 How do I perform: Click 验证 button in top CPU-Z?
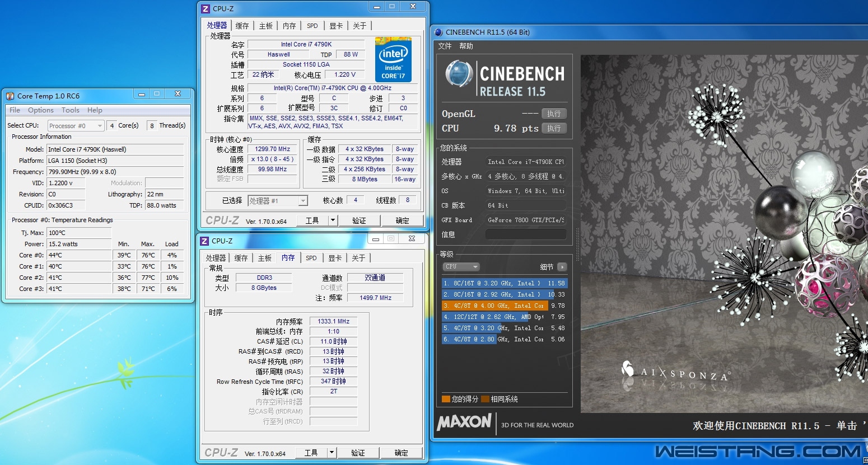tap(359, 220)
